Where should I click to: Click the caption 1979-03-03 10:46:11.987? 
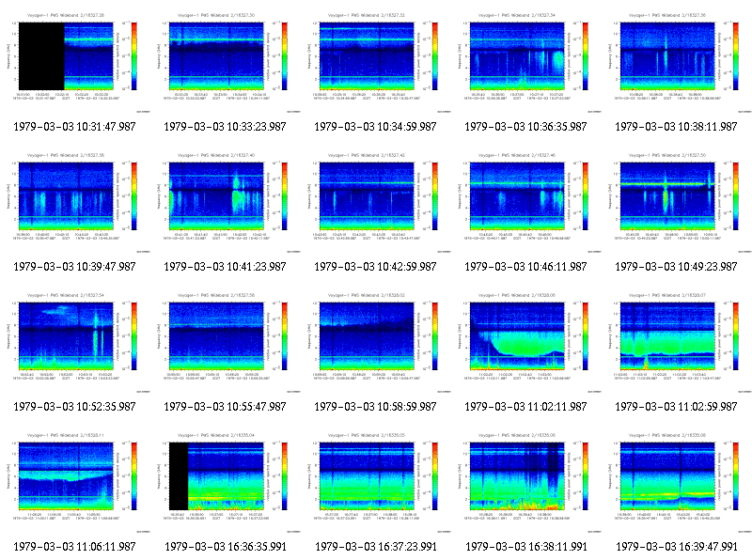coord(525,267)
